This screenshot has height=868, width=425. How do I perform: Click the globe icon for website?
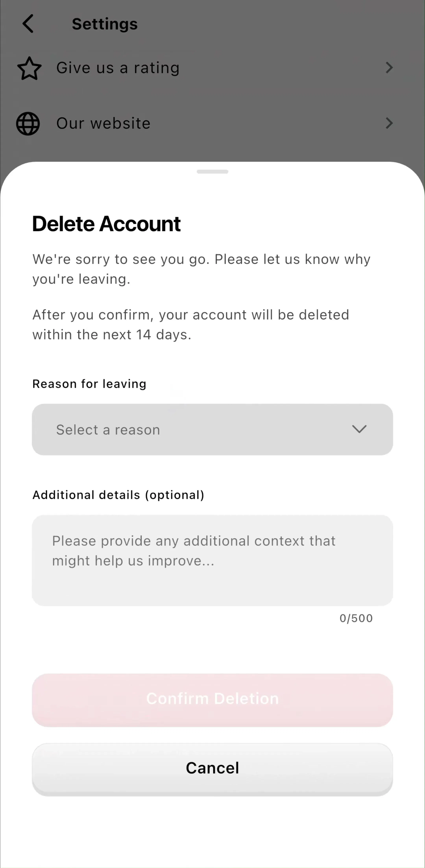(28, 124)
